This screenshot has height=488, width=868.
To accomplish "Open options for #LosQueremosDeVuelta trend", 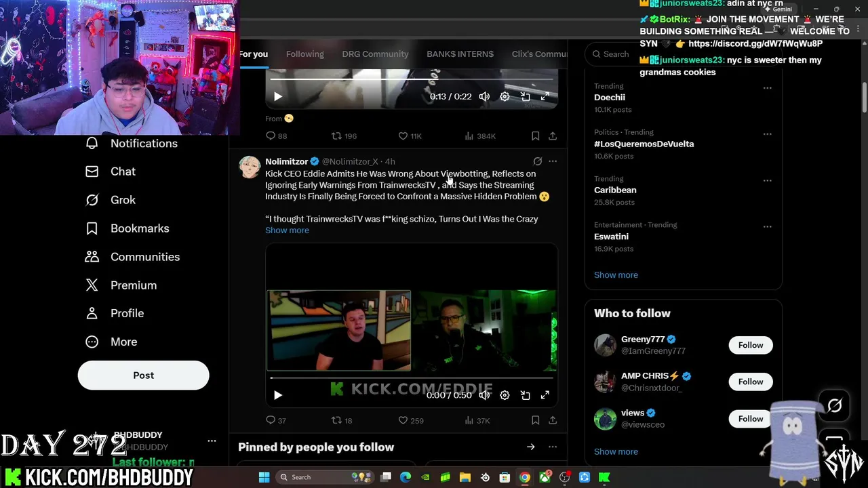I will (x=767, y=134).
